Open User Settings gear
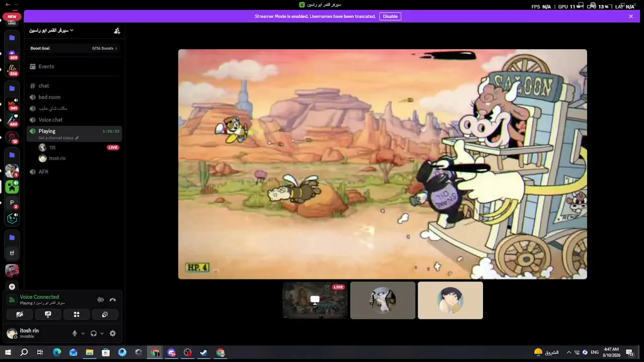644x362 pixels. point(113,333)
